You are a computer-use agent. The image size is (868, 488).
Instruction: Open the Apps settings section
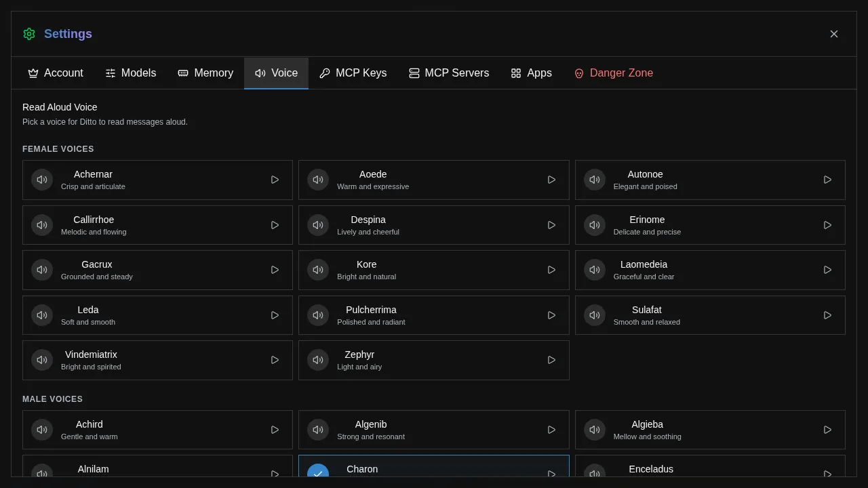click(x=531, y=73)
